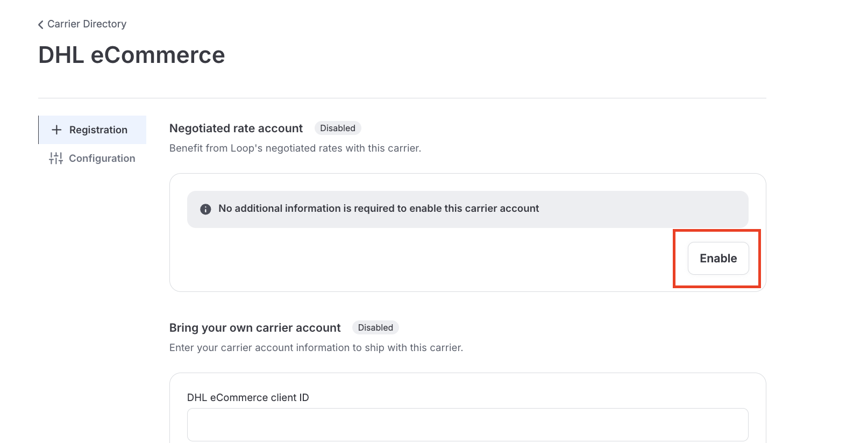Click the carrier account information description text
Screen dimensions: 868x443
(316, 348)
